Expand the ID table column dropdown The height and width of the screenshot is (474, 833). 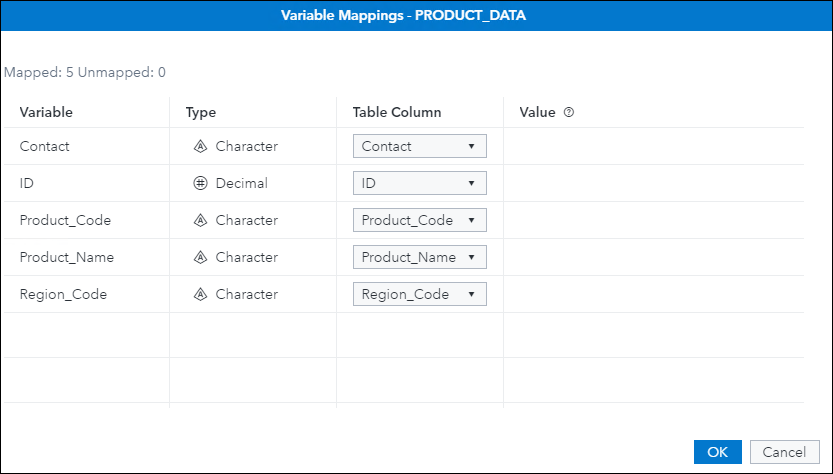click(x=420, y=183)
